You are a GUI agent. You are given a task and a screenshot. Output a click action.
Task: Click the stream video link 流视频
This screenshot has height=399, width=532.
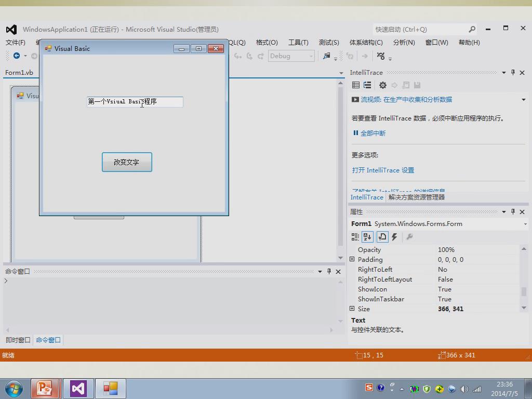coord(406,99)
